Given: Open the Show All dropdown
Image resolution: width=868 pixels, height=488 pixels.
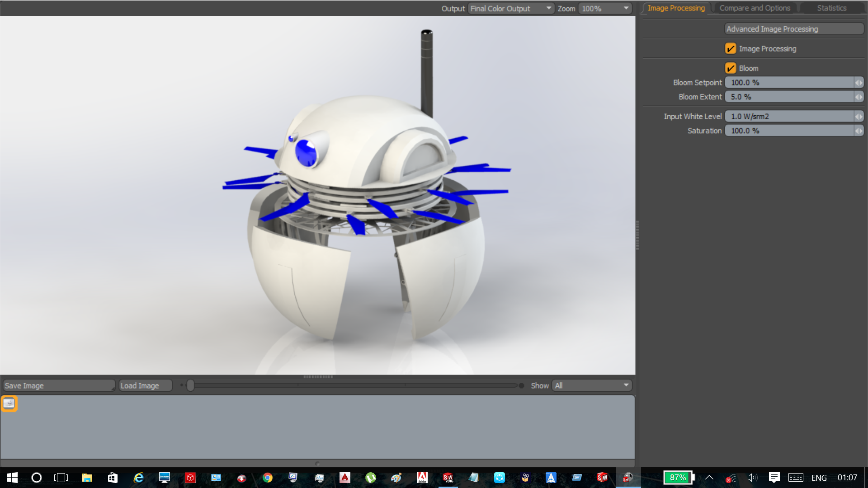Looking at the screenshot, I should pos(592,385).
